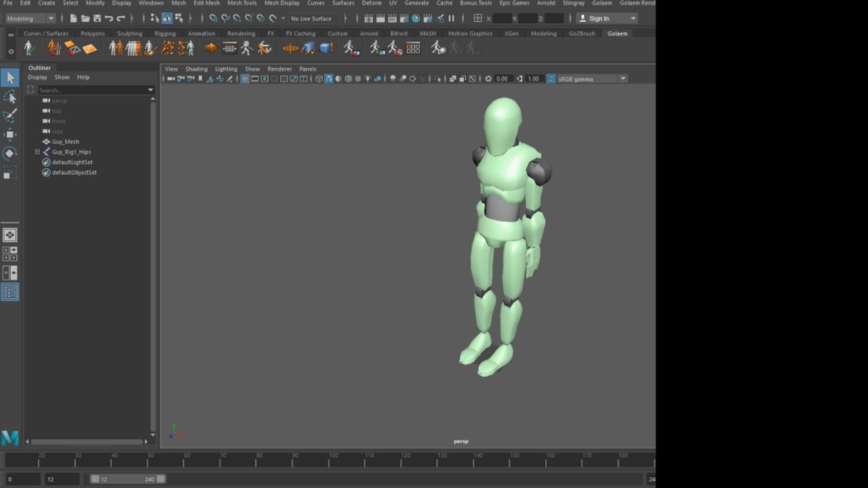Enable snap to grid in the status line
868x488 pixels.
[x=214, y=18]
